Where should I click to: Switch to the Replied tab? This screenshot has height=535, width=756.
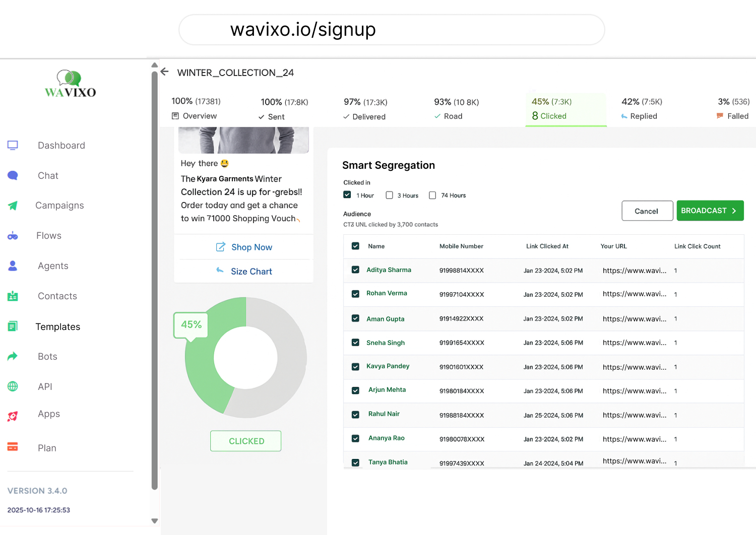pos(639,116)
